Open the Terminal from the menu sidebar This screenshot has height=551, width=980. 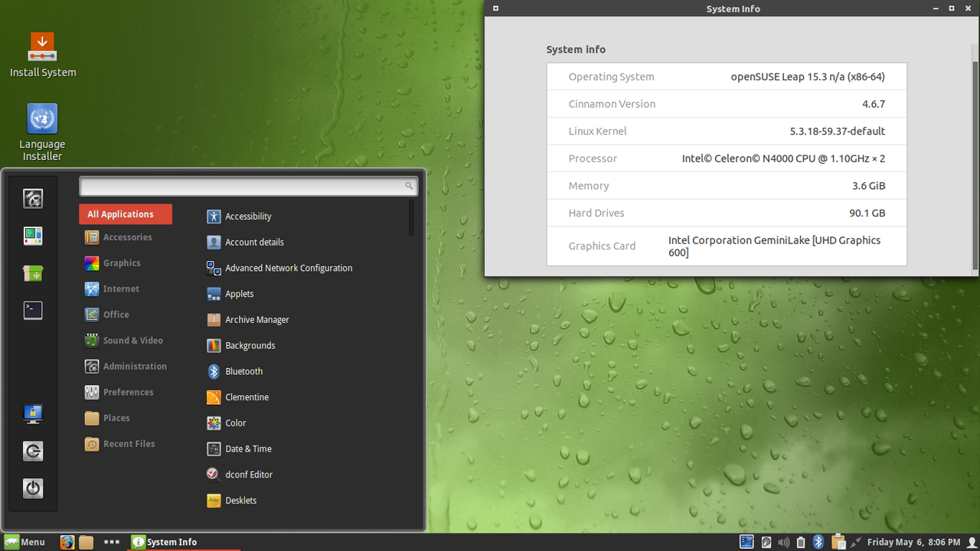(x=33, y=310)
